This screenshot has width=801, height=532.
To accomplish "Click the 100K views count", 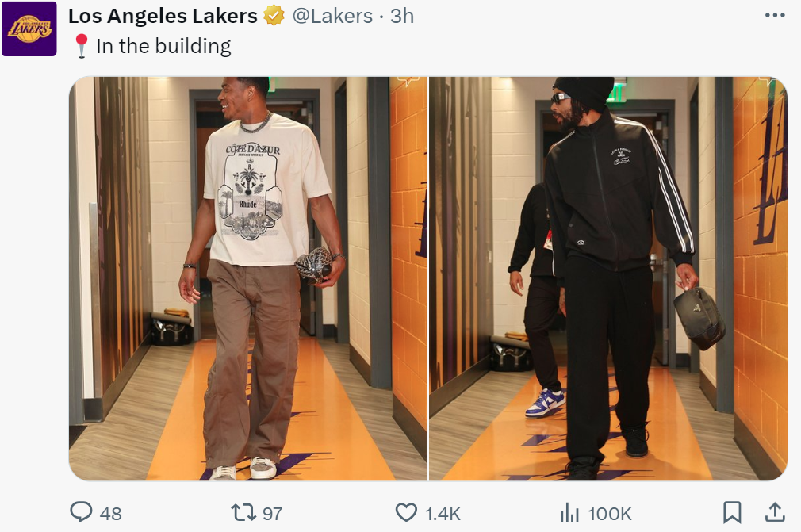I will click(x=609, y=513).
